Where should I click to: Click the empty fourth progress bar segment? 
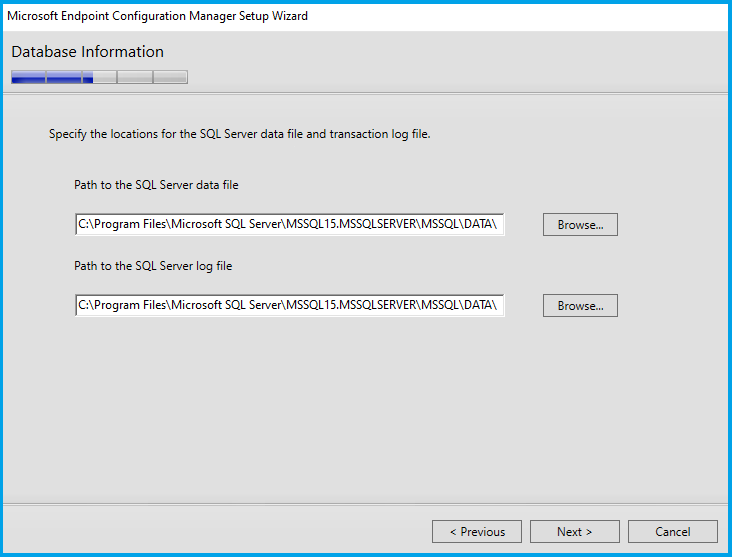(x=135, y=77)
